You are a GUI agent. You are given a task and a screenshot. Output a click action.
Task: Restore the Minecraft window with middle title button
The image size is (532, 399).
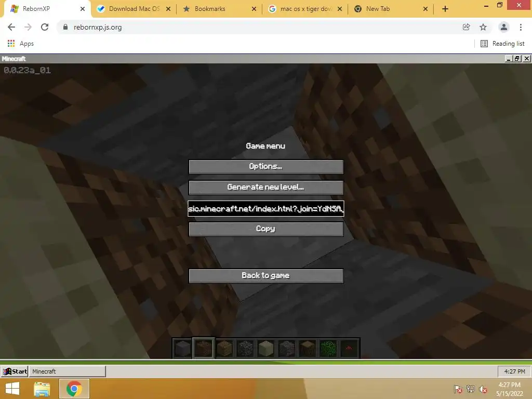click(517, 59)
